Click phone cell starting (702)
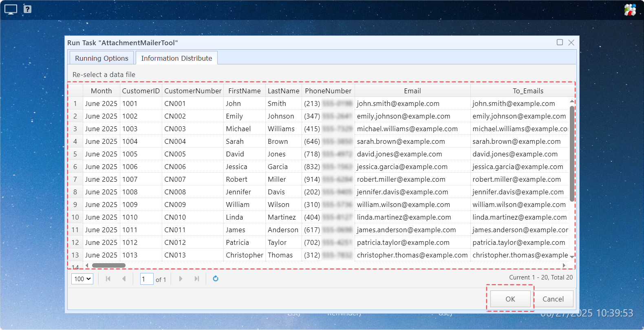 [328, 242]
